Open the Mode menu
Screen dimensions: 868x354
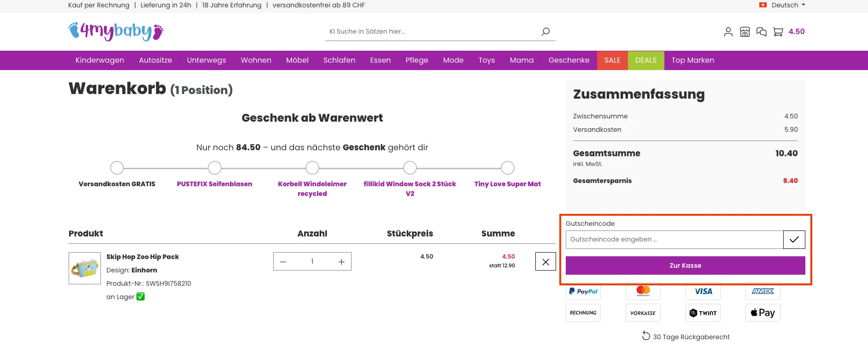click(x=453, y=60)
